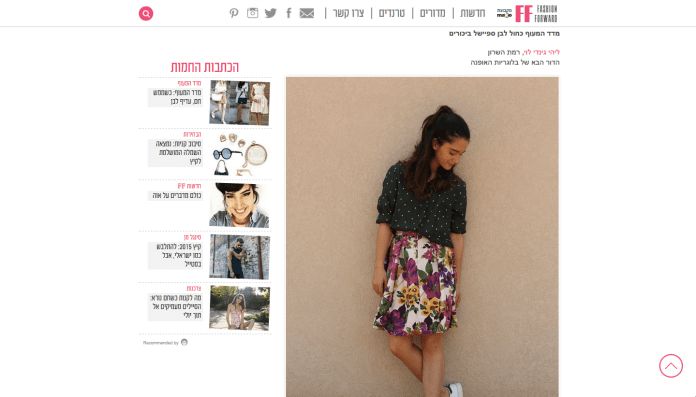Open the טרנדים menu item
The width and height of the screenshot is (696, 397).
click(x=392, y=13)
